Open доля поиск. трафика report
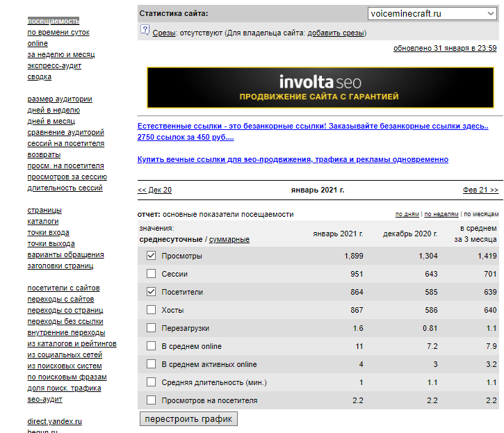This screenshot has height=433, width=504. click(x=64, y=389)
